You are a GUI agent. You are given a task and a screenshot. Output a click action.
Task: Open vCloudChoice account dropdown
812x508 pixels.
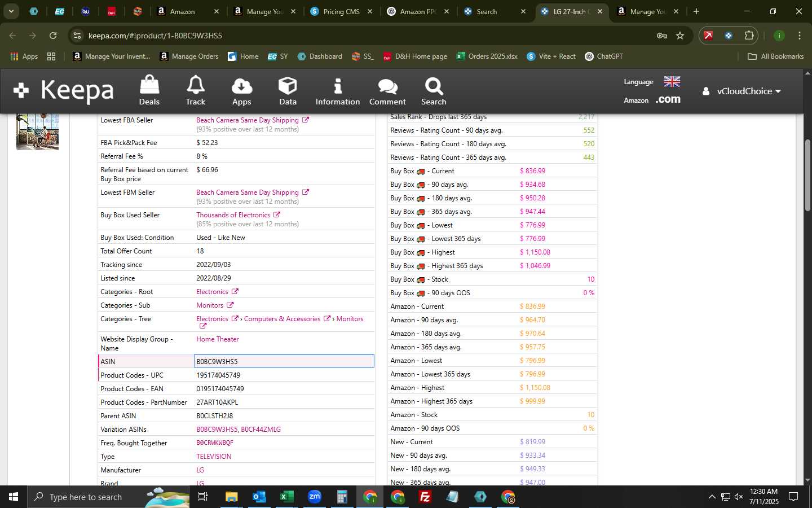[x=742, y=91]
